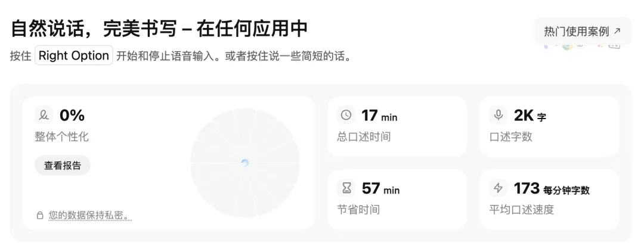Select the 总口述时间 stat card
The height and width of the screenshot is (246, 644).
[x=397, y=126]
